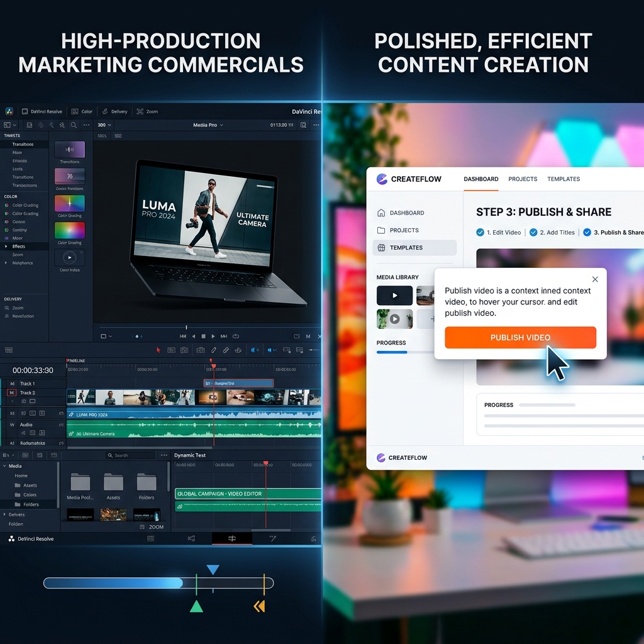
Task: Select the Moor item under COLOR
Action: (x=17, y=238)
